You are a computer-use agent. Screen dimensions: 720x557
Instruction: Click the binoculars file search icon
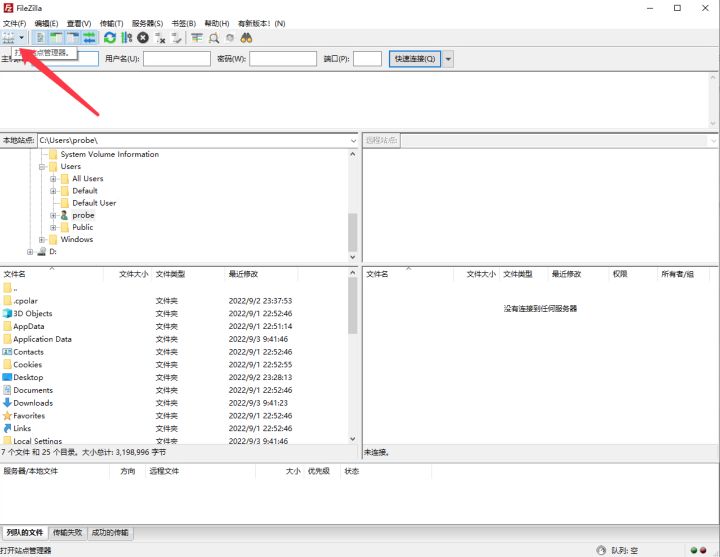[246, 37]
